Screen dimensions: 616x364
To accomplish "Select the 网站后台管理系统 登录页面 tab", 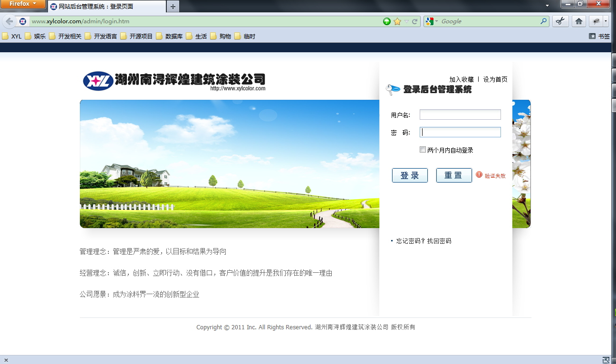I will pos(107,7).
